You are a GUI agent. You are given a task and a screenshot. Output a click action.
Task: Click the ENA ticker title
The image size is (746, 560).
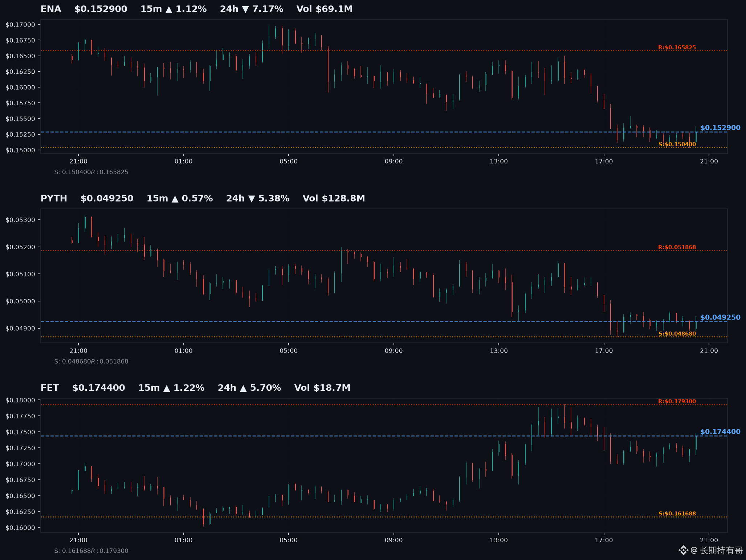(51, 9)
